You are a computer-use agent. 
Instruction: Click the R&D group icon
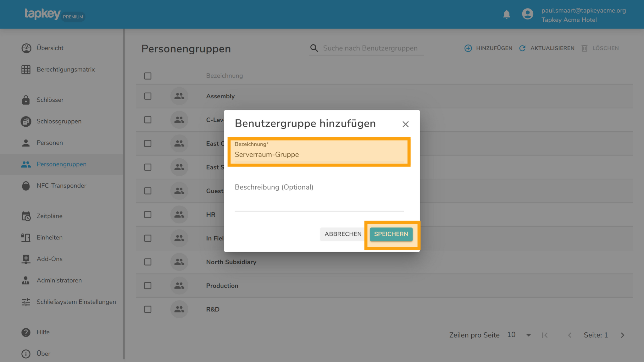click(x=179, y=309)
